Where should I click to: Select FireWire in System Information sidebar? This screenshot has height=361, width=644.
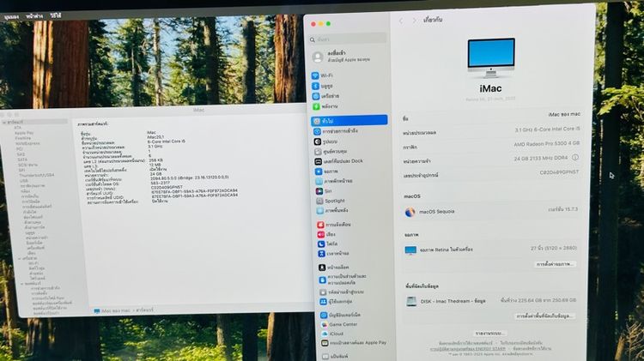click(x=22, y=139)
